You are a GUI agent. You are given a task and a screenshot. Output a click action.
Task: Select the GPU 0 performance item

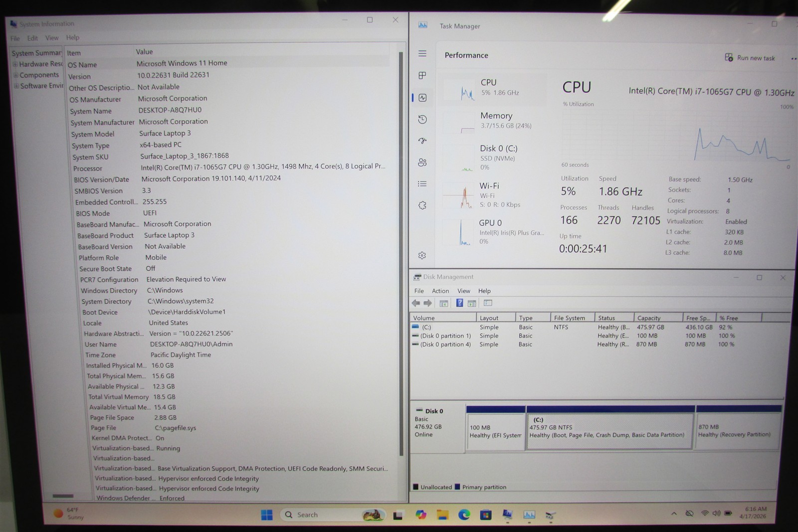(494, 232)
